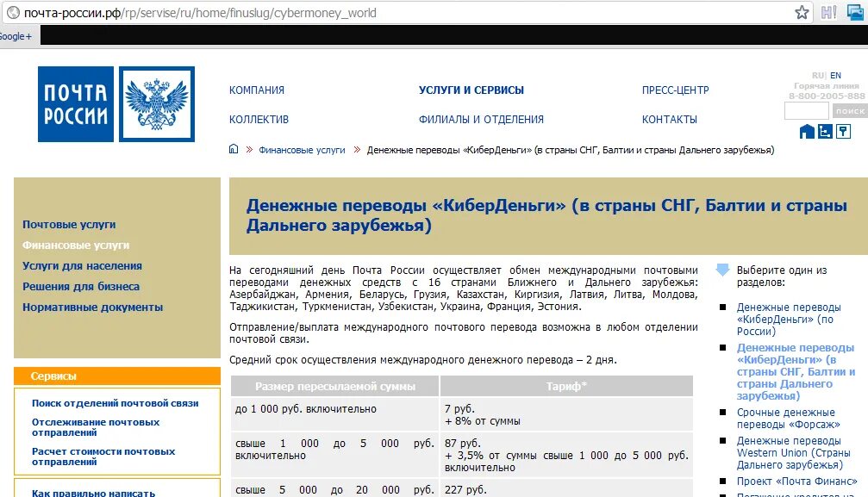Switch language to EN
The height and width of the screenshot is (497, 868).
pyautogui.click(x=835, y=75)
